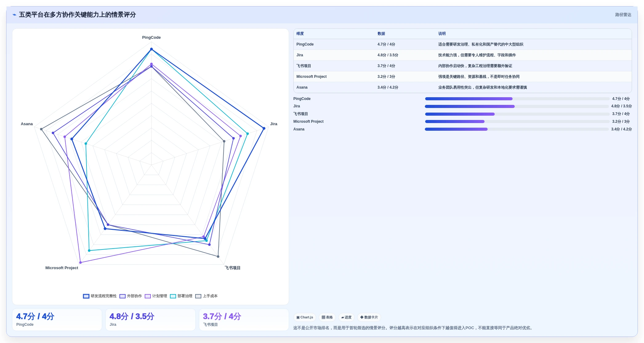Open the Jira 4.8分 / 3.5分 data card
This screenshot has width=644, height=343.
click(x=151, y=320)
